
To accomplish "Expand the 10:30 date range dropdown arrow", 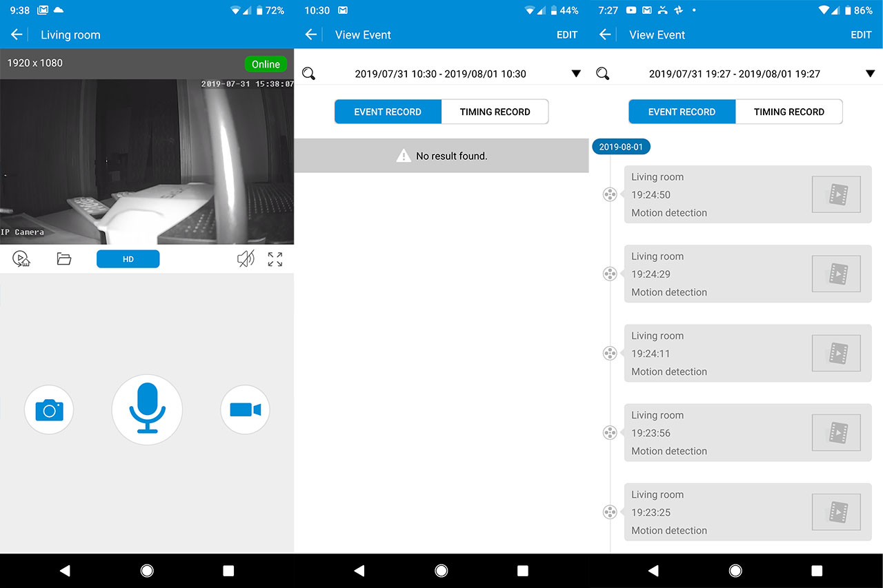I will pos(576,74).
